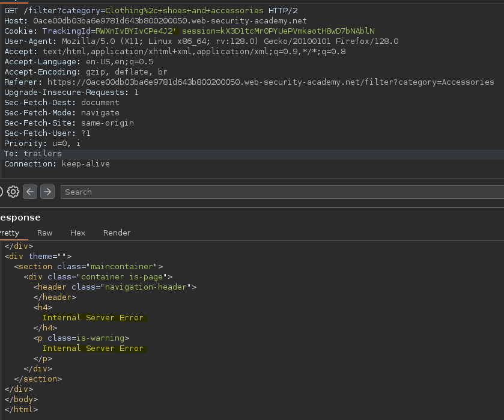Click the Sec-Fetch-Site: same-origin line

tap(69, 123)
